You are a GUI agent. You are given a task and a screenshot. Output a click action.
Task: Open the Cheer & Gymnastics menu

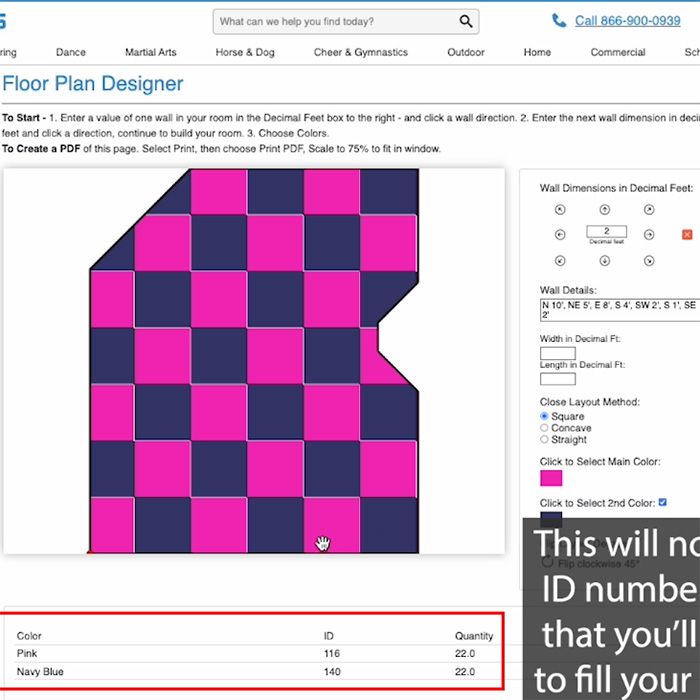[361, 52]
